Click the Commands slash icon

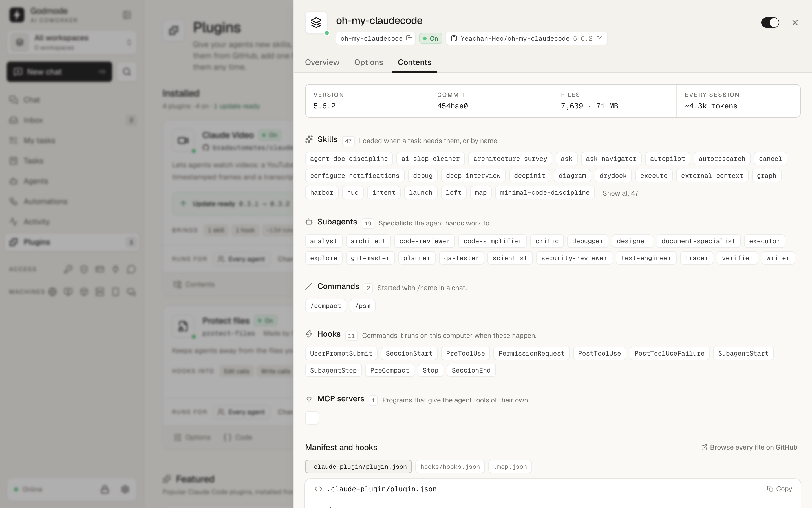pyautogui.click(x=309, y=286)
